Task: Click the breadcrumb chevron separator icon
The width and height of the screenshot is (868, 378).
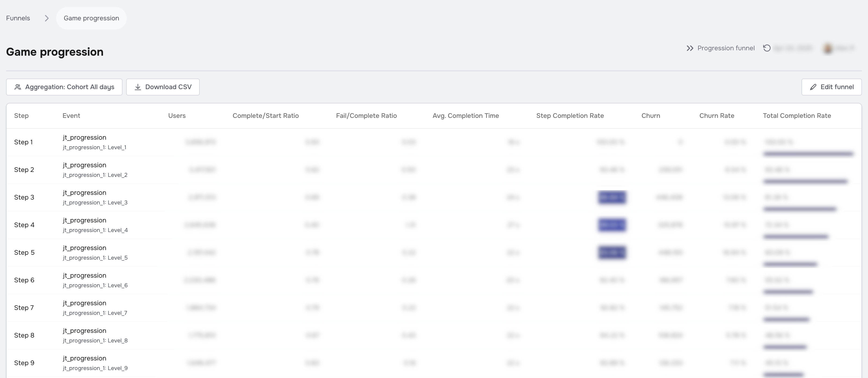Action: 47,18
